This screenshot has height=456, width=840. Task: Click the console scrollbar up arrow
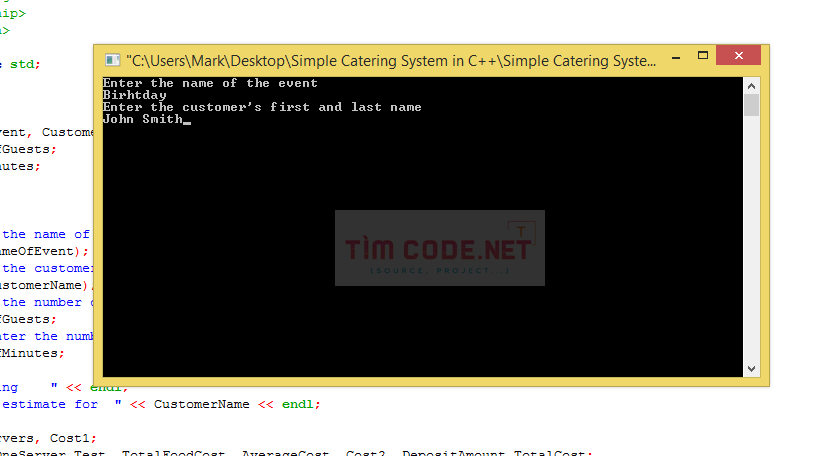tap(752, 86)
